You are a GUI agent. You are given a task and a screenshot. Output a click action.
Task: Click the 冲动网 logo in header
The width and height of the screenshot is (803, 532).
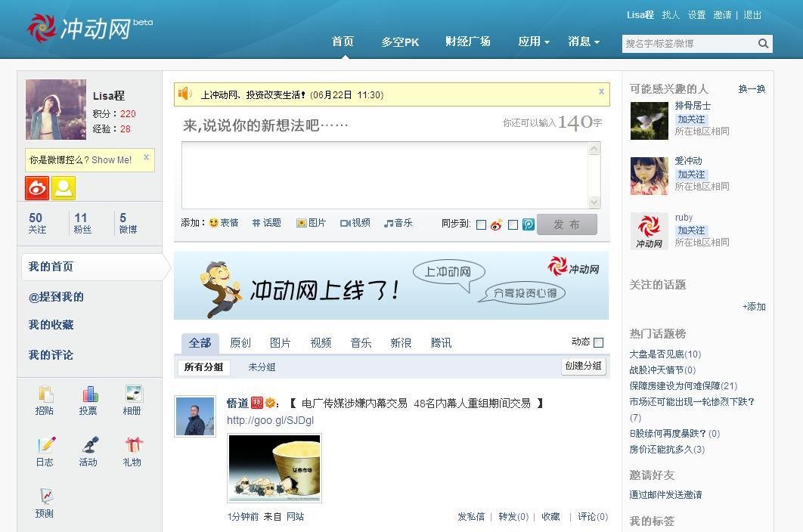(90, 28)
